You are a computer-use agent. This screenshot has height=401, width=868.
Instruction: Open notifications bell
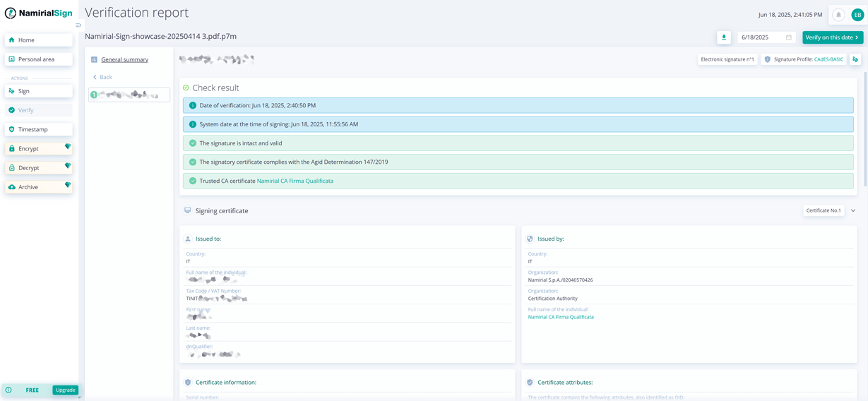point(838,15)
